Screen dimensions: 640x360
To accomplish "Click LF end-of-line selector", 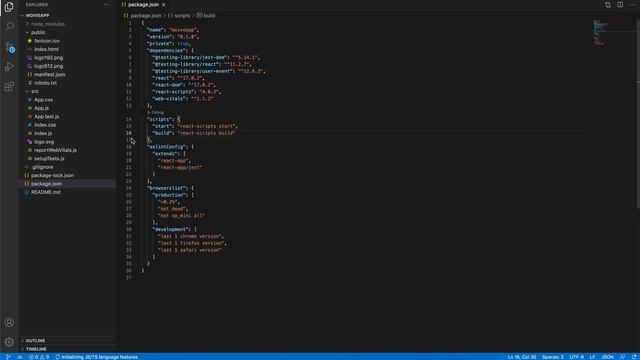I will (x=592, y=357).
